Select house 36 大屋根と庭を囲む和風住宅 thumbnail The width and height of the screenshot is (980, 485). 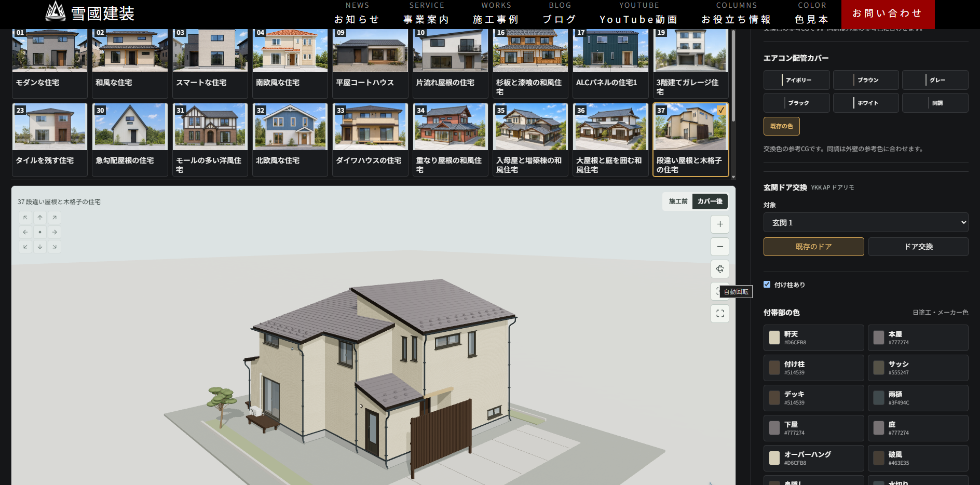(610, 140)
